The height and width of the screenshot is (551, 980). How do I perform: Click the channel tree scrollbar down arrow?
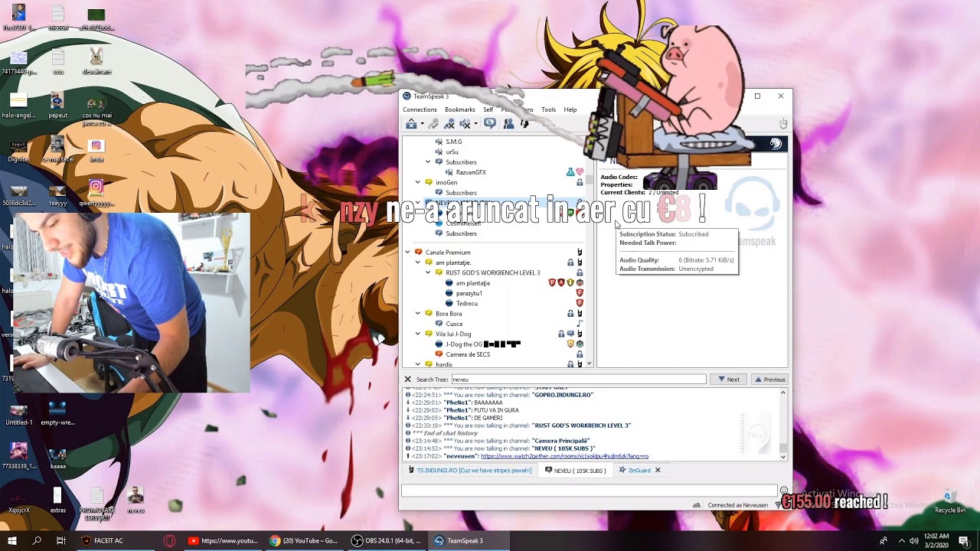point(589,364)
